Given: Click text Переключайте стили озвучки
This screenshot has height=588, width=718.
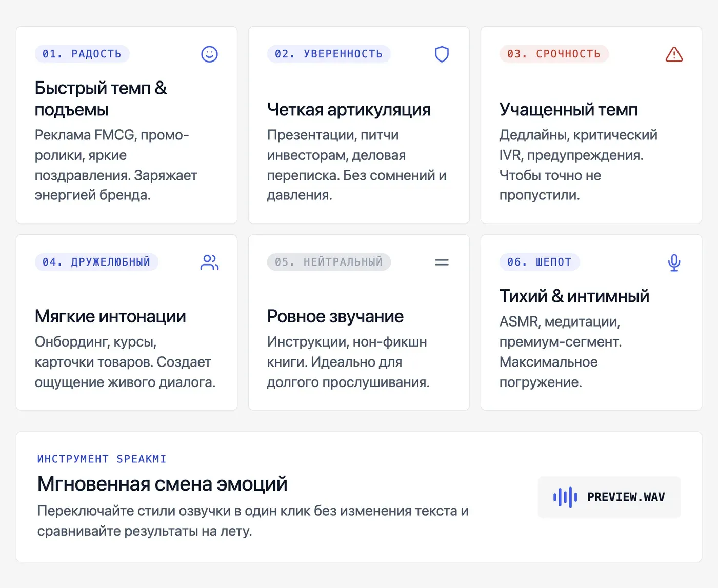Looking at the screenshot, I should pos(253,521).
